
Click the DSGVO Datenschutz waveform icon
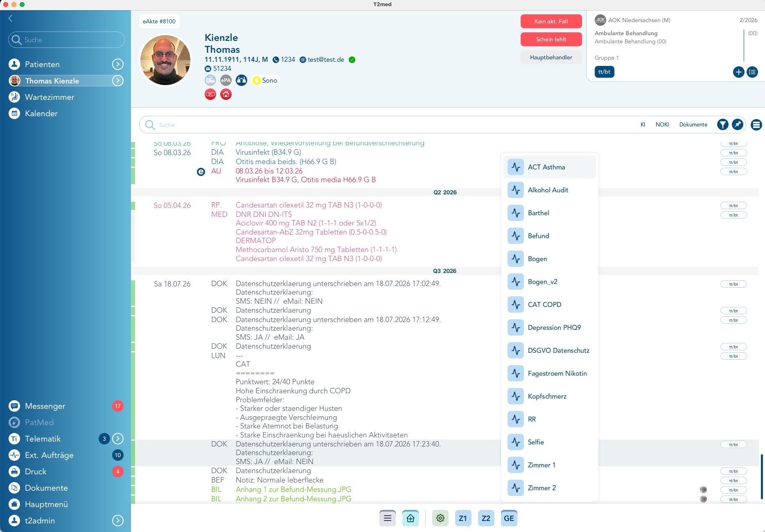point(516,350)
